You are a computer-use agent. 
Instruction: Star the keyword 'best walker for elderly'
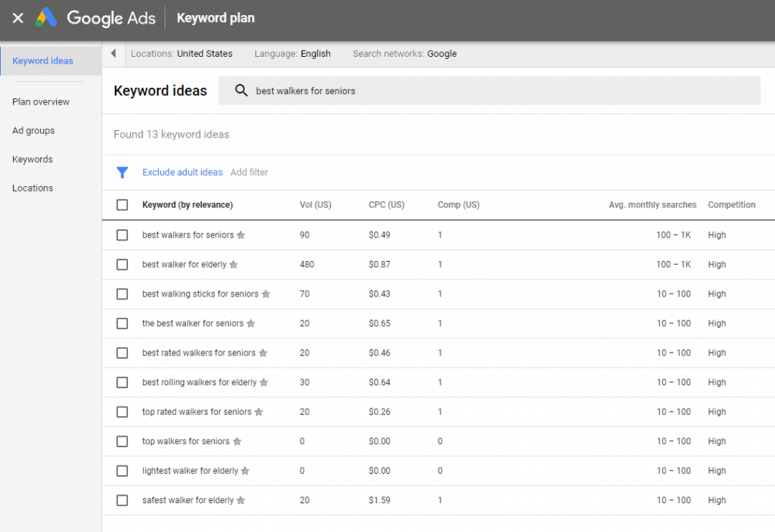[x=234, y=265]
